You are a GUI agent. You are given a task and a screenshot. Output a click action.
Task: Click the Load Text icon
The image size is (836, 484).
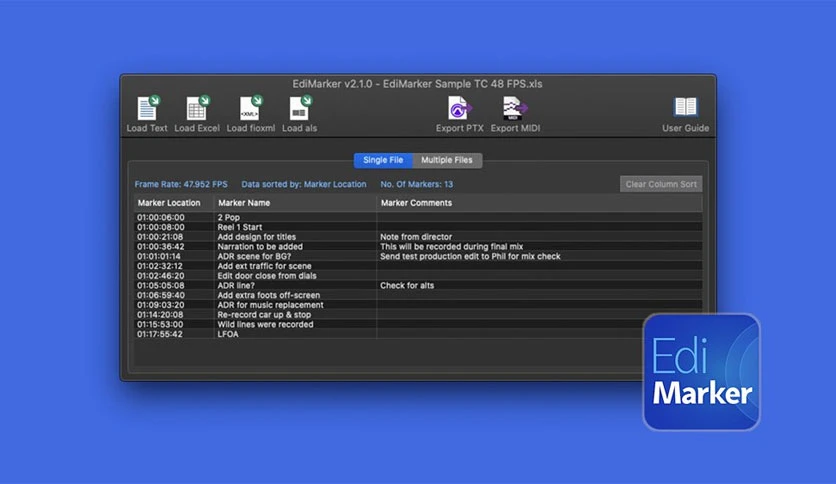148,108
